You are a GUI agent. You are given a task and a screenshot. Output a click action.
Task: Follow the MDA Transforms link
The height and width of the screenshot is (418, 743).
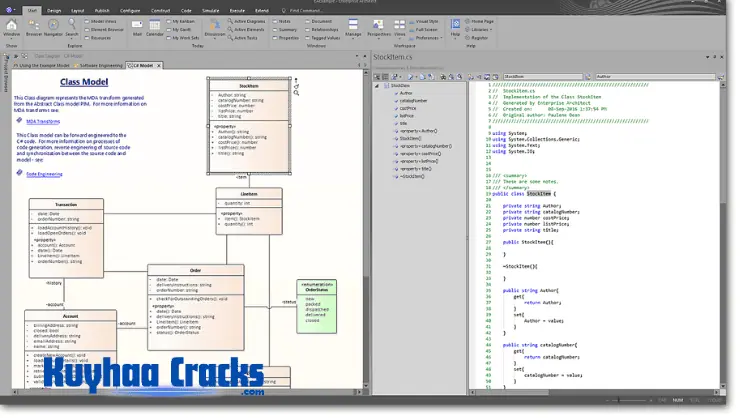pos(44,120)
